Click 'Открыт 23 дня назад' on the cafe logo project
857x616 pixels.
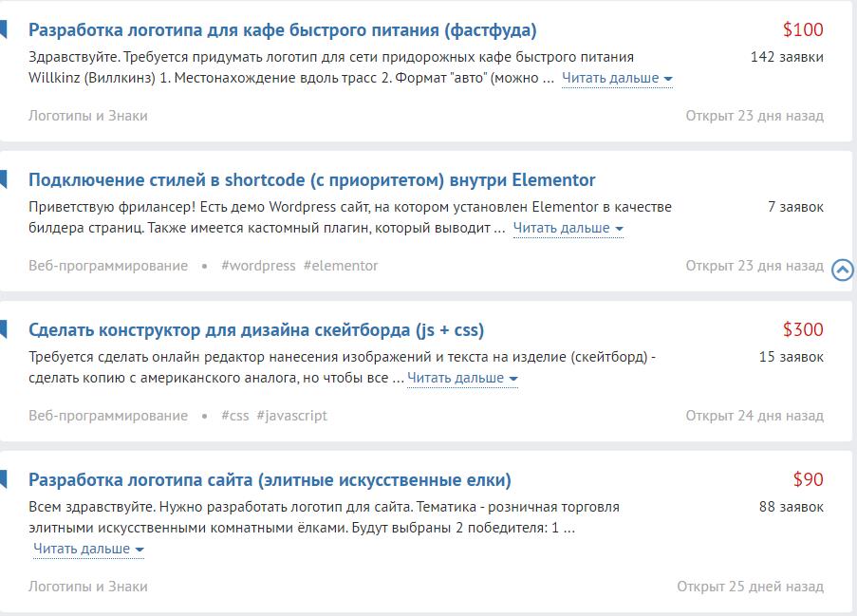click(x=755, y=116)
